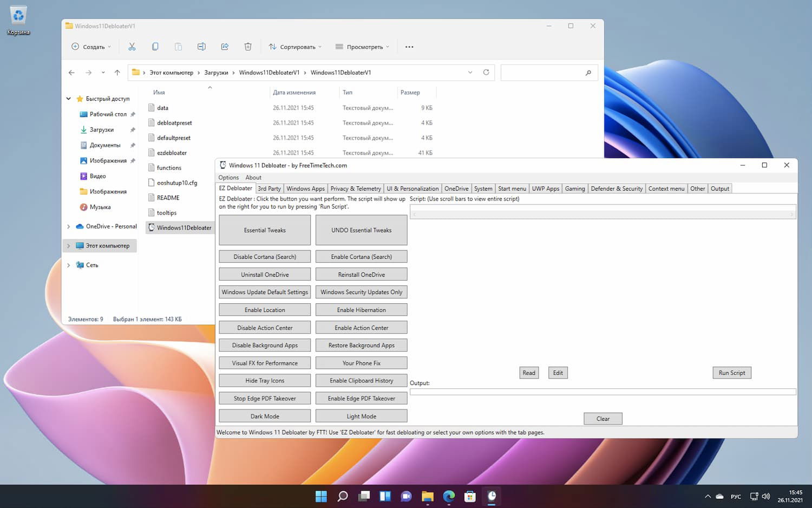Expand the OneDrive - Personal tree node
Image resolution: width=812 pixels, height=508 pixels.
pyautogui.click(x=68, y=226)
